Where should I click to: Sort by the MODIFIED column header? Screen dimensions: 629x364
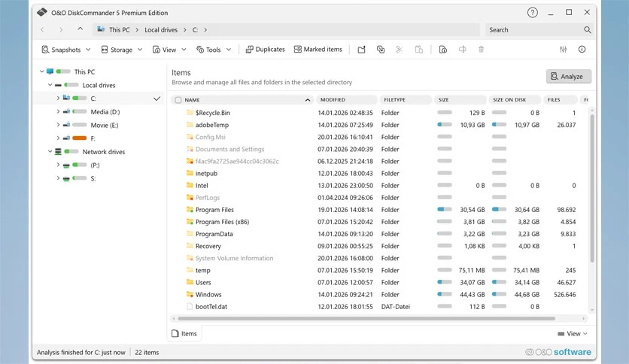[x=347, y=99]
